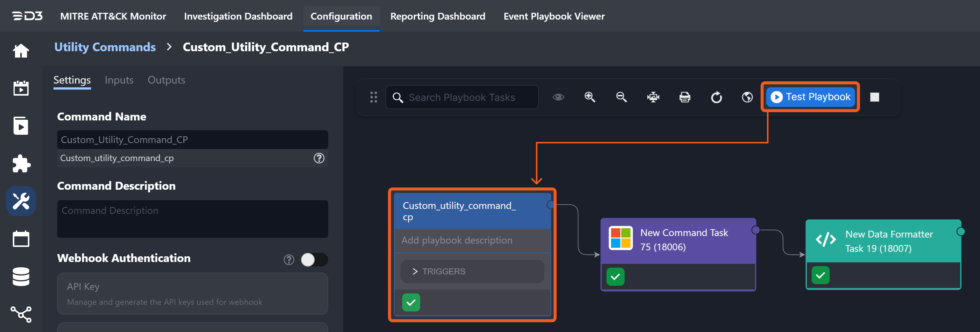The width and height of the screenshot is (980, 332).
Task: Click the home icon in sidebar
Action: (x=21, y=50)
